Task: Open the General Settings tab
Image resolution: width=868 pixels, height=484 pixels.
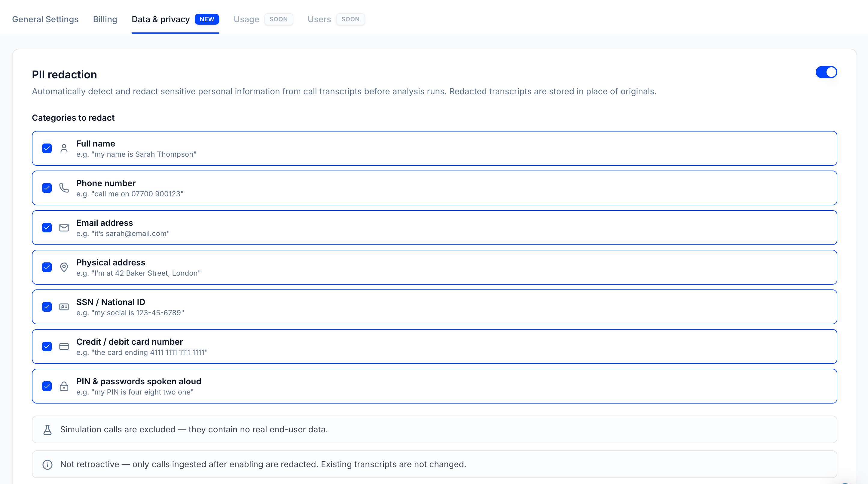Action: point(45,19)
